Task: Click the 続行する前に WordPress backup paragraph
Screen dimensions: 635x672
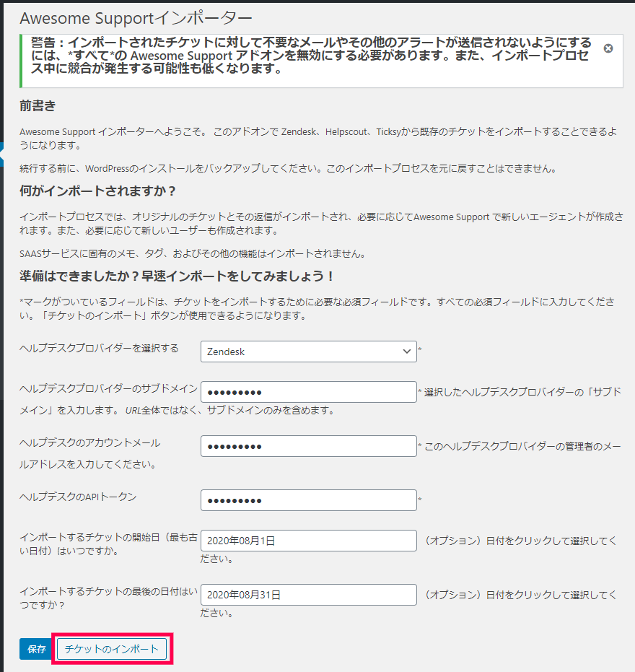Action: click(x=289, y=168)
